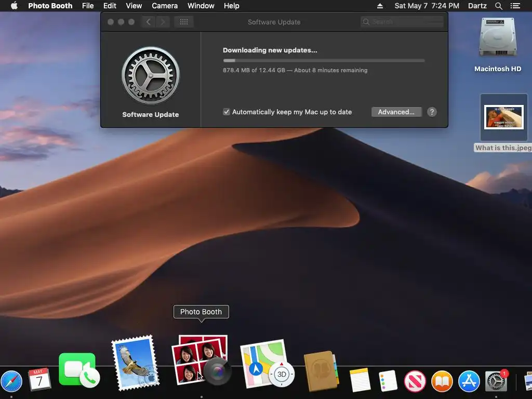This screenshot has width=532, height=399.
Task: Open Reminders app in the Dock
Action: 388,381
